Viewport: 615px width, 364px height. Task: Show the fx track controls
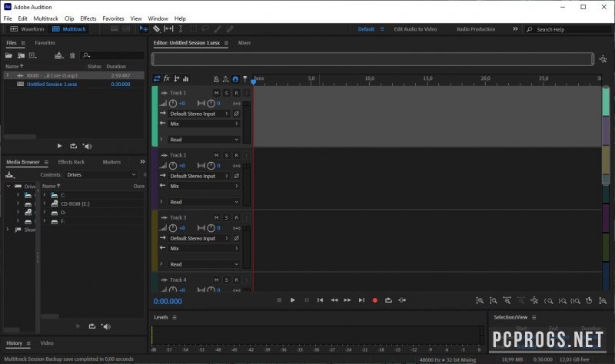coord(167,79)
